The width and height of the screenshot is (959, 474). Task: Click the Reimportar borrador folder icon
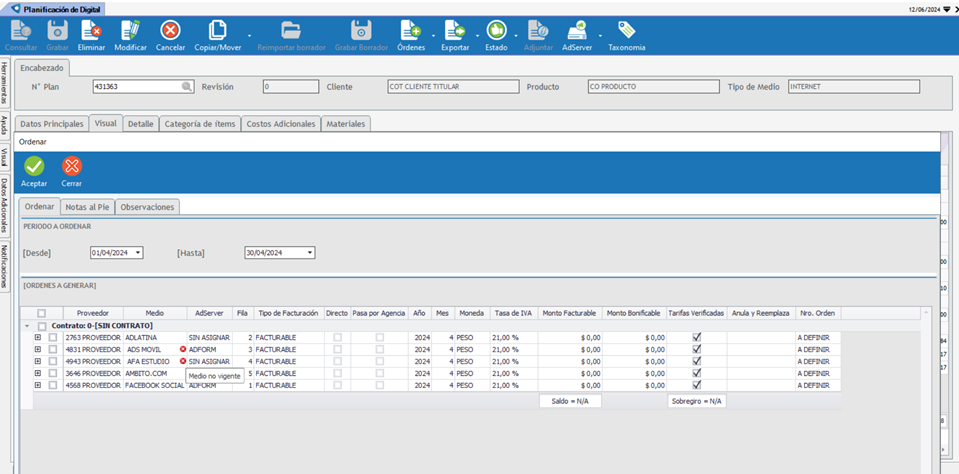click(291, 31)
